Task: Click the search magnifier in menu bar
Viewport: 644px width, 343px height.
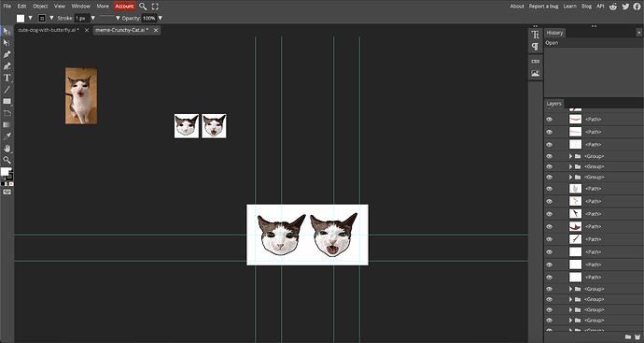Action: (x=143, y=7)
